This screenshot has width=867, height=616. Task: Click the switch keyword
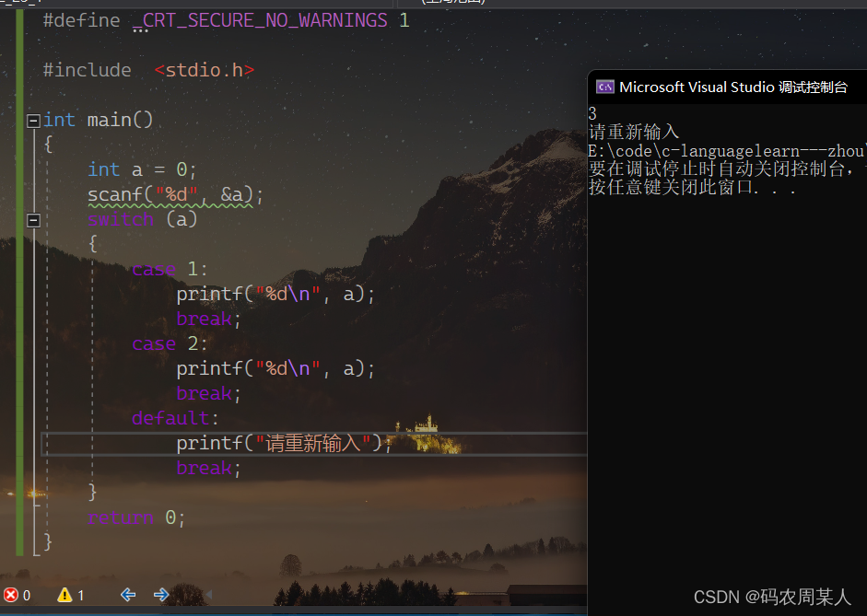(121, 219)
